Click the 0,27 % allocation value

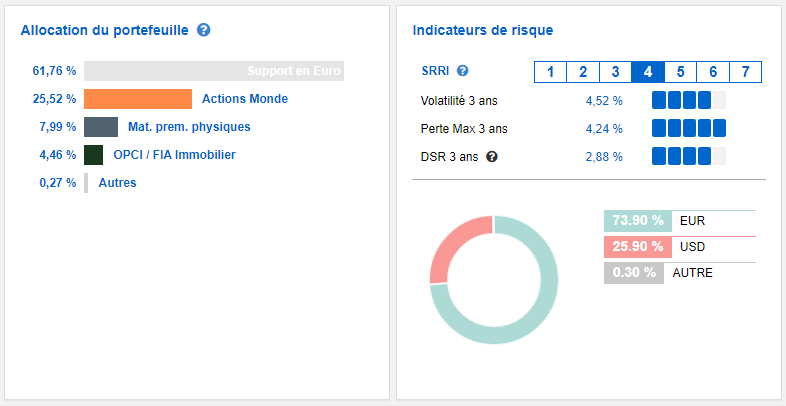[58, 183]
